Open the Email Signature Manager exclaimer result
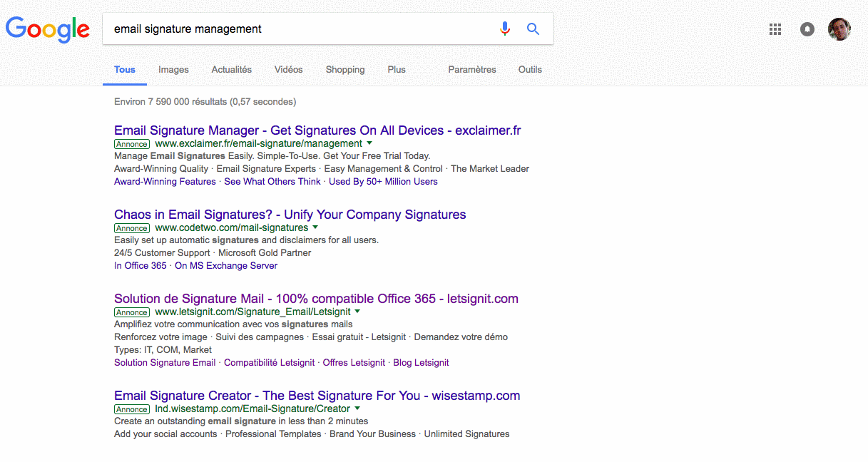The width and height of the screenshot is (868, 462). [x=317, y=130]
